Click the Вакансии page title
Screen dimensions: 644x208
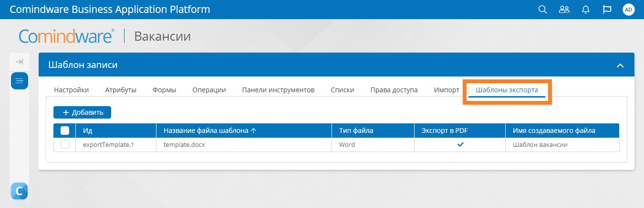coord(163,36)
